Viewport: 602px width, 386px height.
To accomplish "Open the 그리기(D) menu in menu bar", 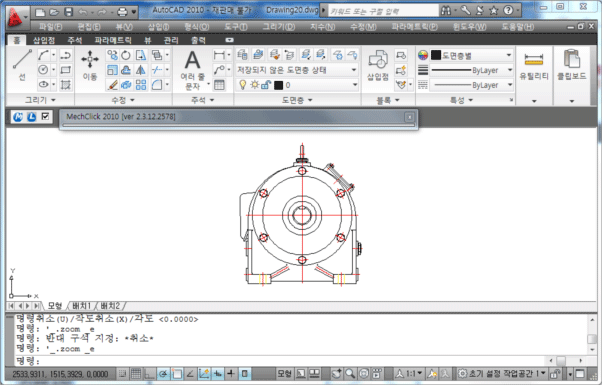I will pyautogui.click(x=279, y=27).
